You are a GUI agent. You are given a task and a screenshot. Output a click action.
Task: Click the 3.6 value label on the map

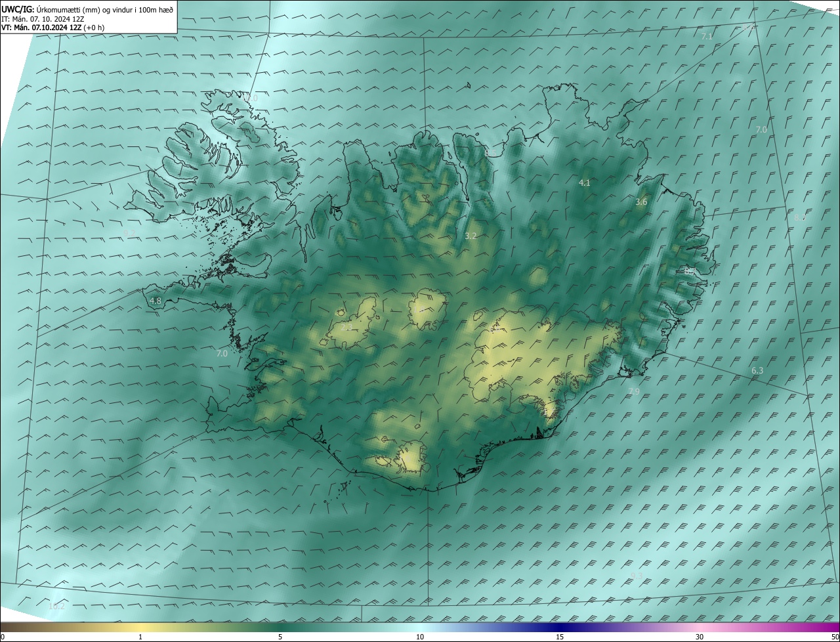coord(641,202)
